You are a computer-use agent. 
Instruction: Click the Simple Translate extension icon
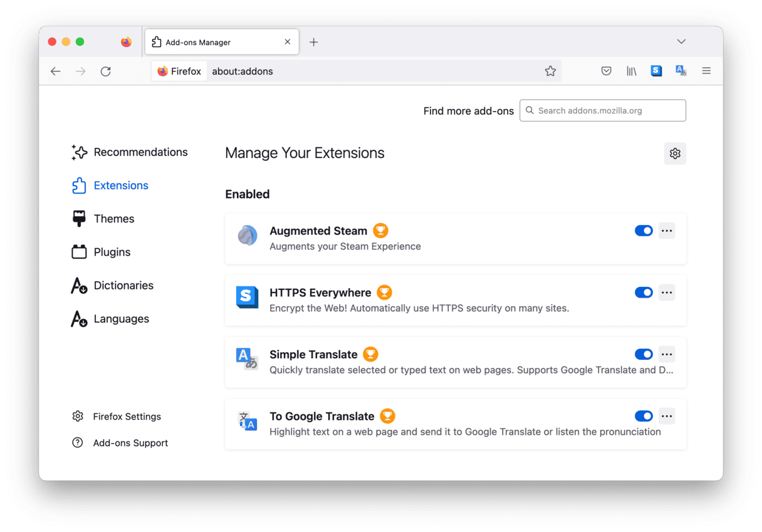click(247, 359)
